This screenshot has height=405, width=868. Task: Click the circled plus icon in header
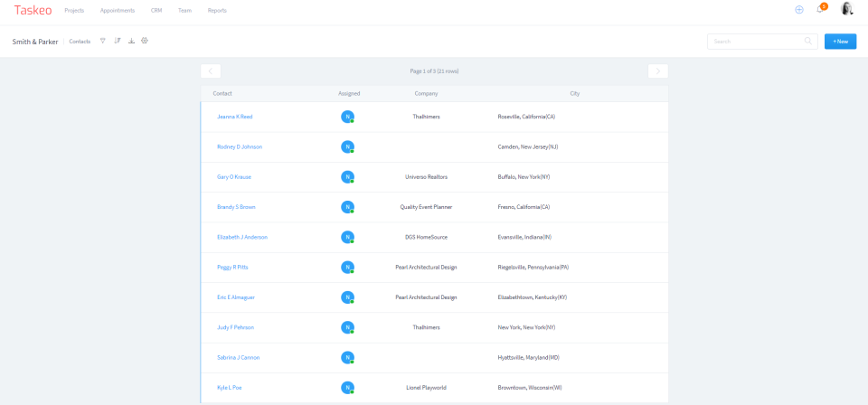coord(798,10)
